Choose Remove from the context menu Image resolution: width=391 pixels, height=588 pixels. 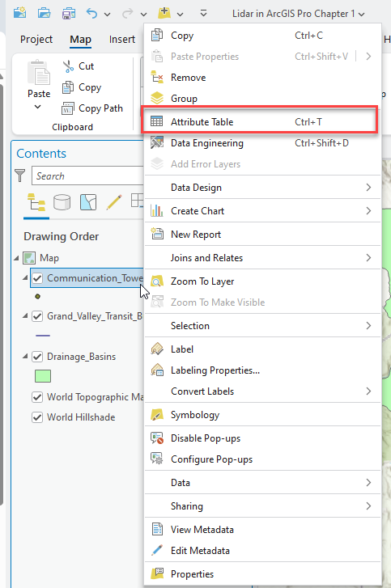[262, 78]
